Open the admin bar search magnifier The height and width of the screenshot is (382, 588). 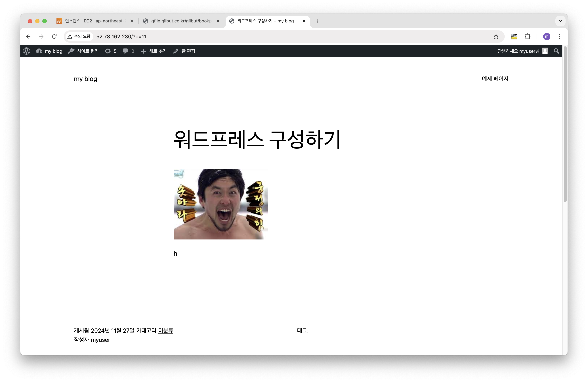tap(556, 51)
